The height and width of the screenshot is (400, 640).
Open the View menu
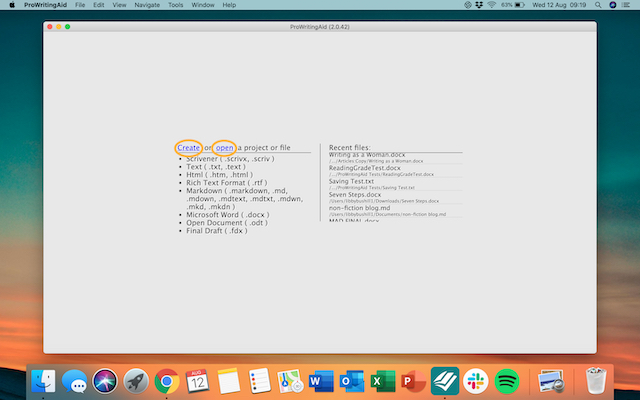click(x=119, y=5)
